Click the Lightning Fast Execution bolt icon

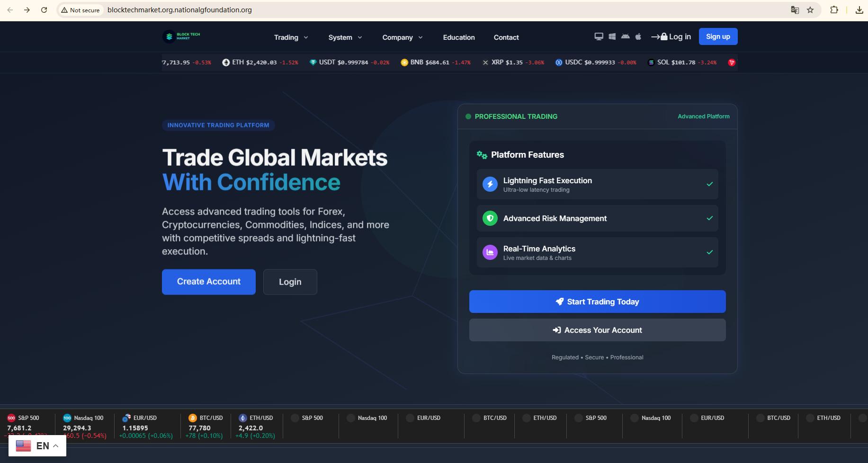490,184
